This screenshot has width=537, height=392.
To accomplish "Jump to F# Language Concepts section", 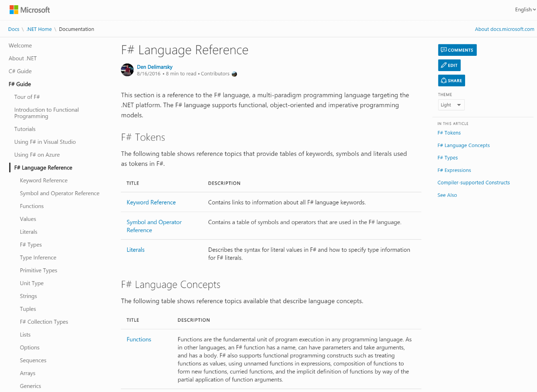I will tap(463, 145).
